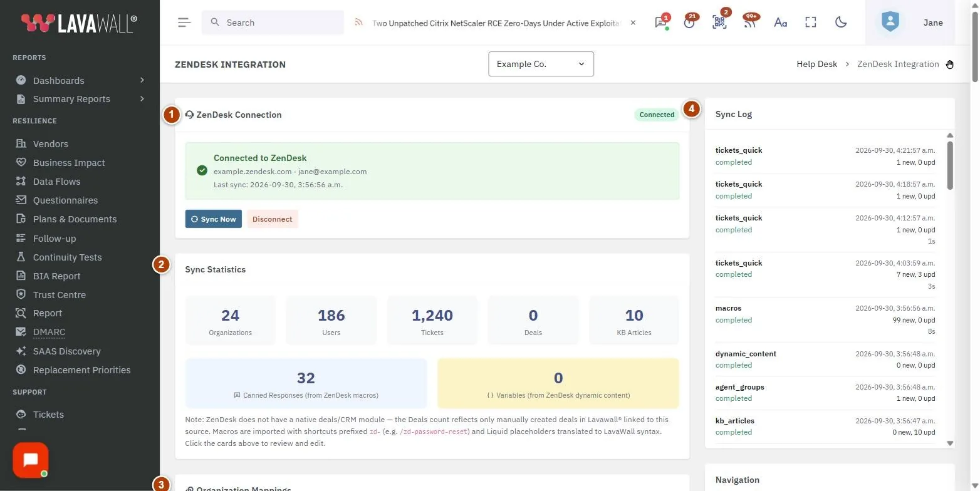Select the dynamic_content sync log entry
The width and height of the screenshot is (980, 491).
(x=825, y=359)
